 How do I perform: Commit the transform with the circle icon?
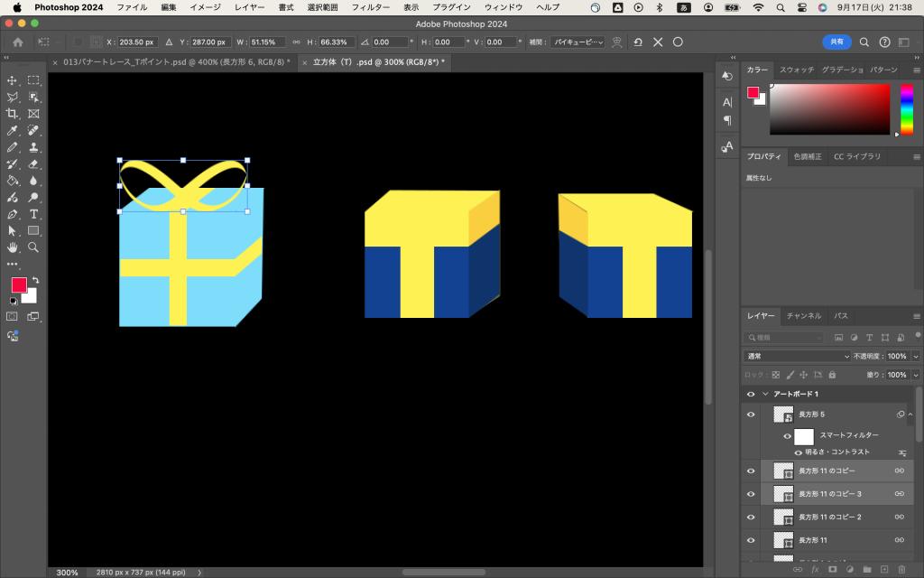[678, 42]
